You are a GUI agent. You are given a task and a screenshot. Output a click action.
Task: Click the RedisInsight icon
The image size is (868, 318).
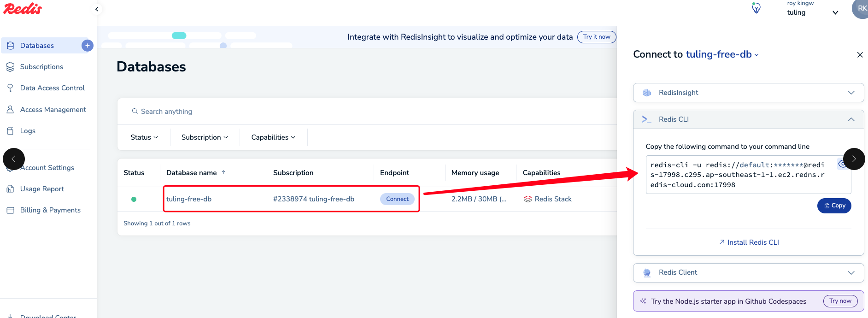[647, 93]
